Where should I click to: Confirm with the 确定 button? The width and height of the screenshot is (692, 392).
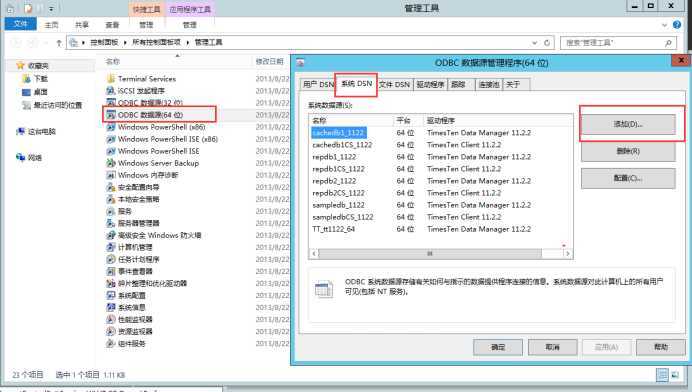point(498,347)
